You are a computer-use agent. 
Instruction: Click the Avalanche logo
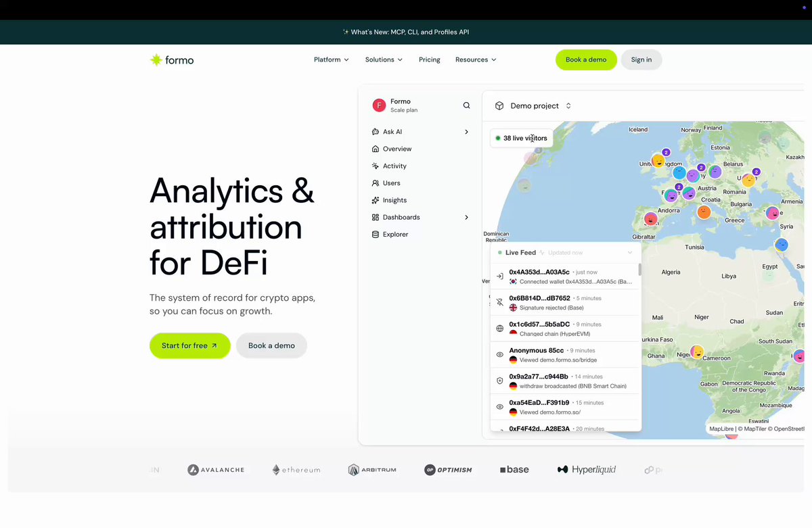216,470
